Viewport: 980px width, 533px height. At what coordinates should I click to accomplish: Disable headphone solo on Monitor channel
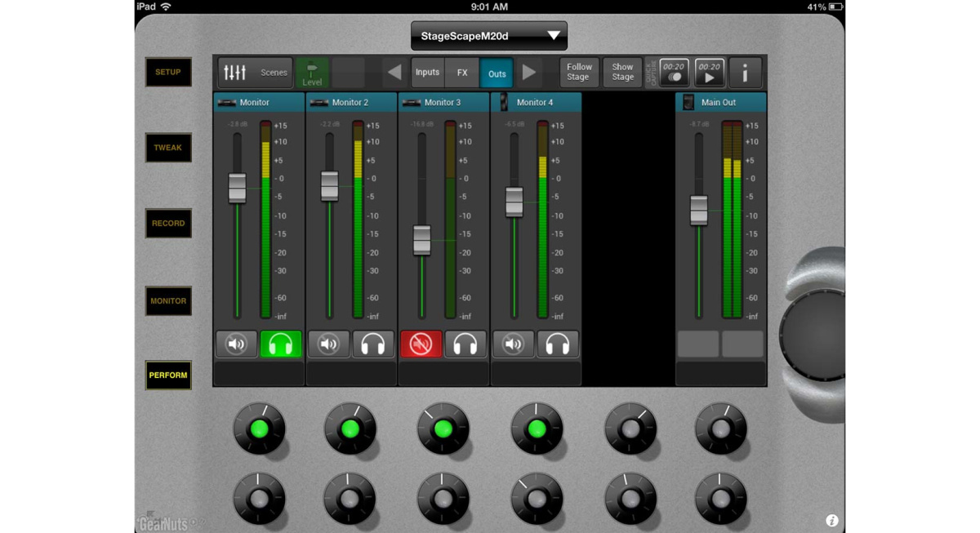click(281, 344)
